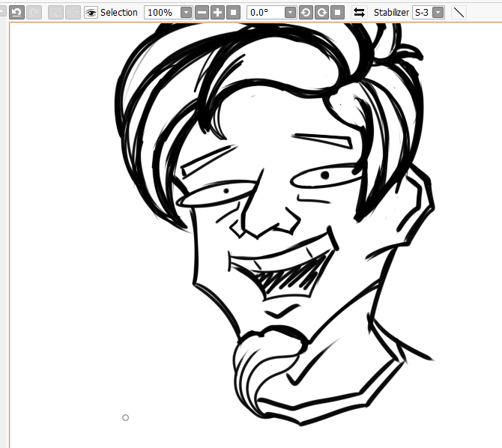Reset the canvas rotation
The height and width of the screenshot is (448, 502).
[x=337, y=13]
